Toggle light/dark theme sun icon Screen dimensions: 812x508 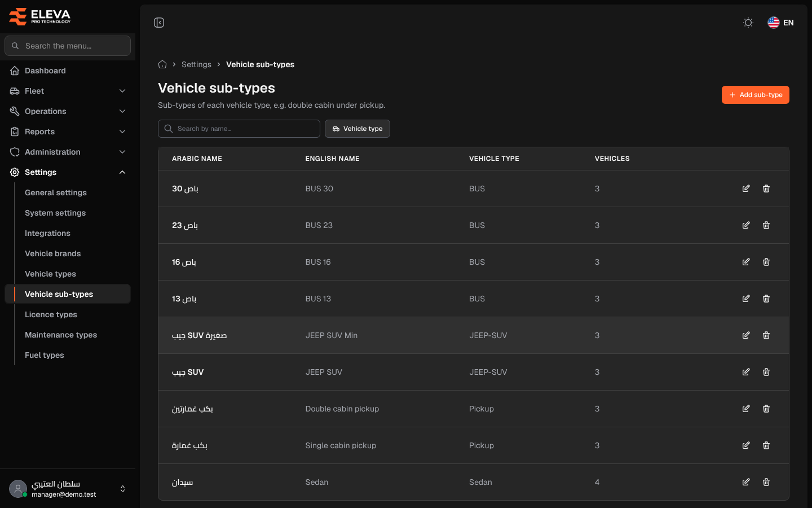(748, 23)
